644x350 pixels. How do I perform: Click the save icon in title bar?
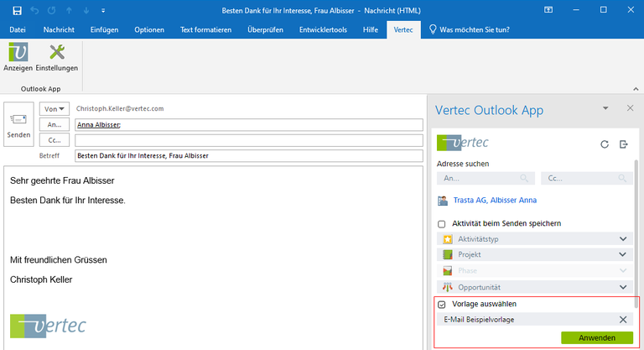click(x=17, y=10)
